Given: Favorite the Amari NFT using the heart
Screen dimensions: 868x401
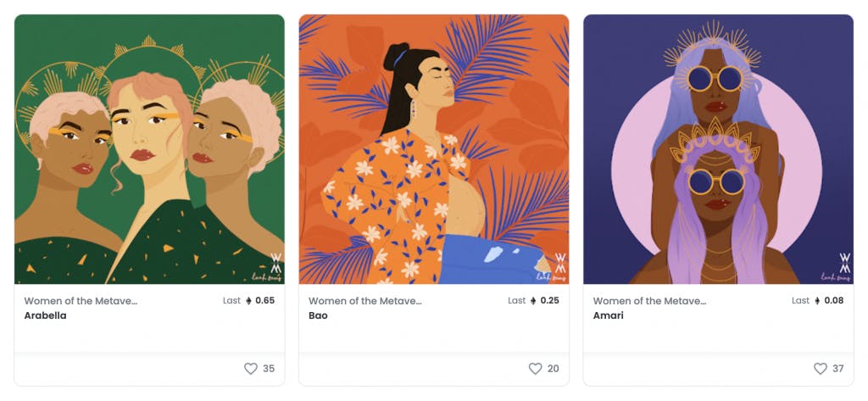Looking at the screenshot, I should click(x=820, y=369).
